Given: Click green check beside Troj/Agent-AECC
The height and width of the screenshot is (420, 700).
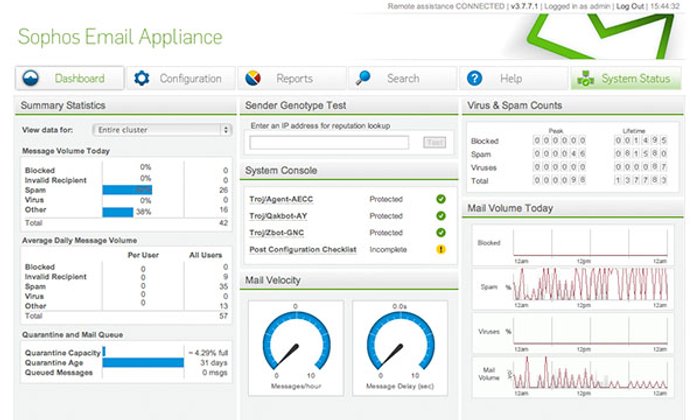Looking at the screenshot, I should click(x=441, y=199).
